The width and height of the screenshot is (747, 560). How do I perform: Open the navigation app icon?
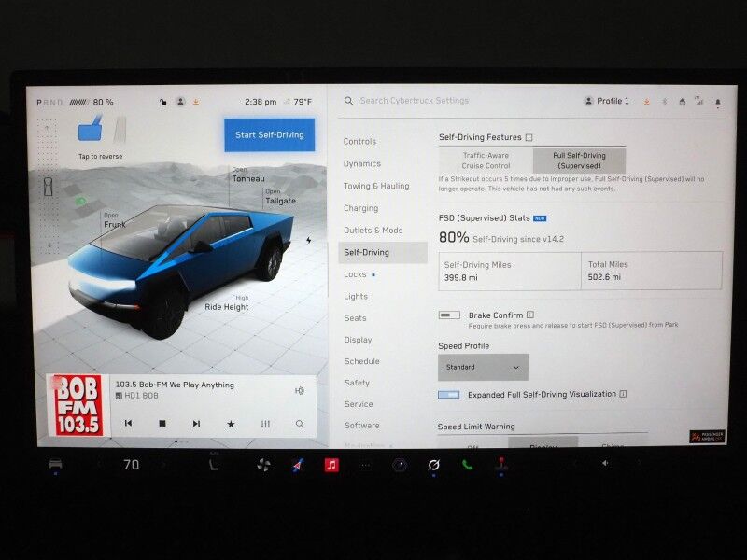click(x=298, y=465)
